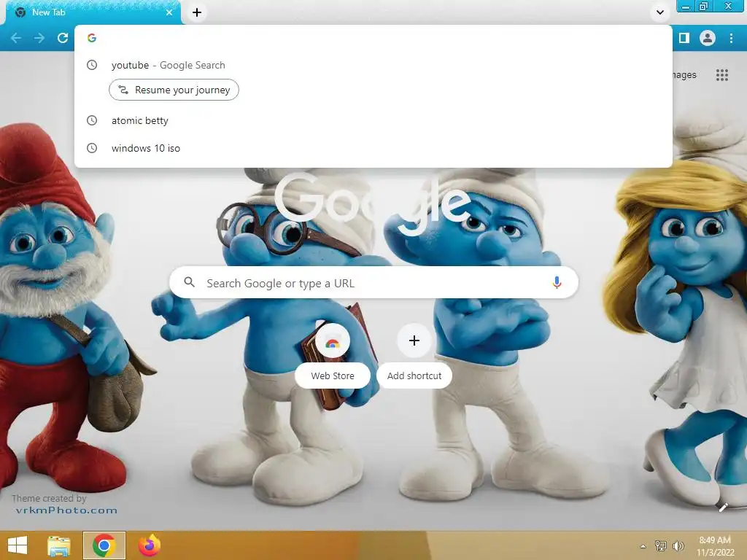
Task: Click the Chrome taskbar icon
Action: [104, 545]
